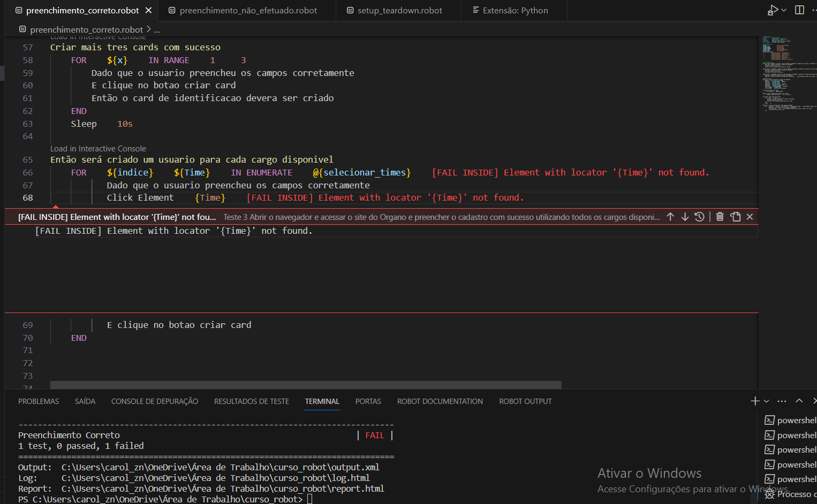Open terminal panel more actions ellipsis
This screenshot has height=504, width=817.
point(782,401)
